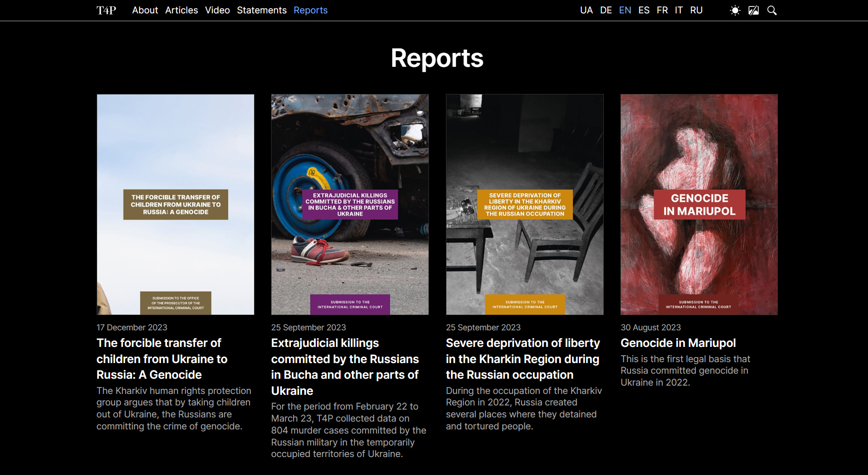868x475 pixels.
Task: Open search with magnifying glass icon
Action: [772, 10]
